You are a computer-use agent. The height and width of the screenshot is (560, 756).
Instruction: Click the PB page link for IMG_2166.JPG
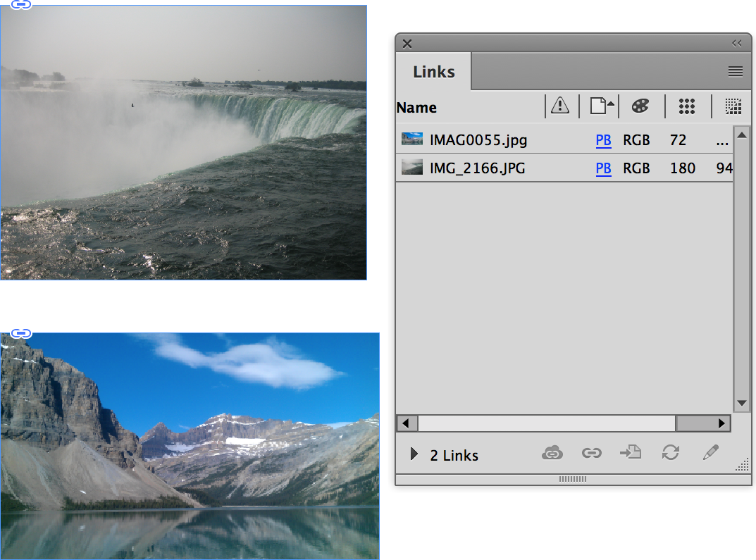[603, 168]
